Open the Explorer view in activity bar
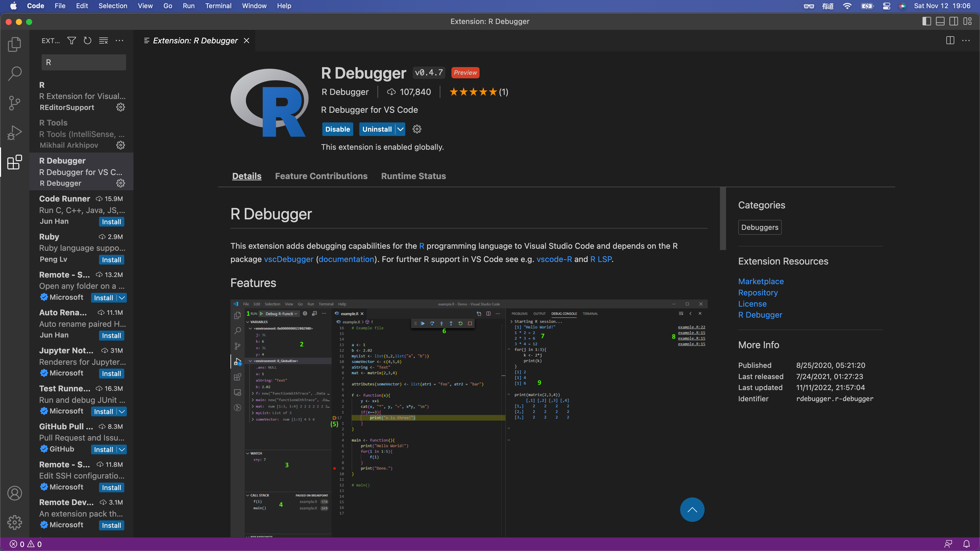The image size is (980, 551). click(x=15, y=44)
